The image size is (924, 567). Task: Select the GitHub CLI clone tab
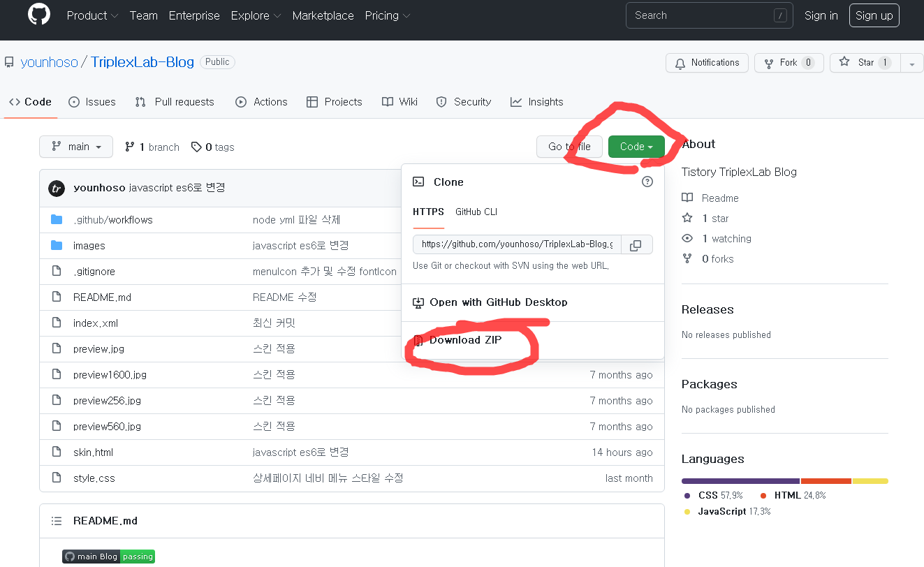click(476, 212)
